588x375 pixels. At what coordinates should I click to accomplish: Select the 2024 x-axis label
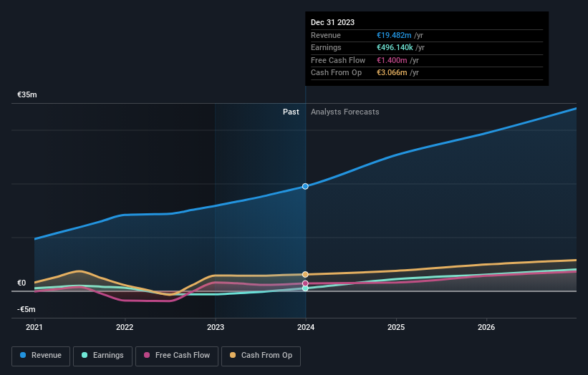click(306, 327)
